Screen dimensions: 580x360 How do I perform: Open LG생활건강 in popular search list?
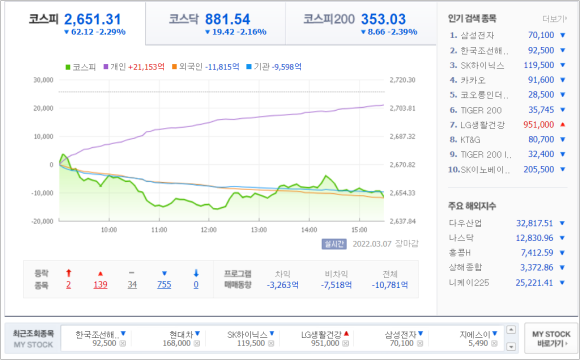coord(482,125)
